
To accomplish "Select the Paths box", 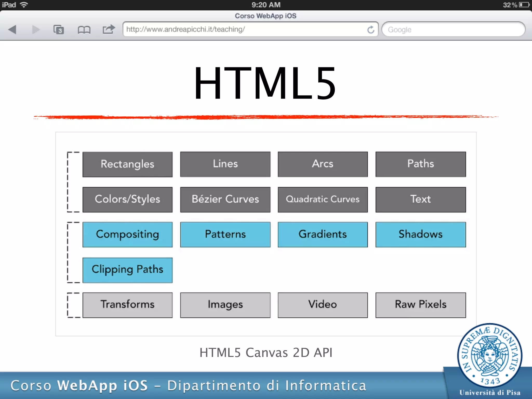I will tap(421, 164).
